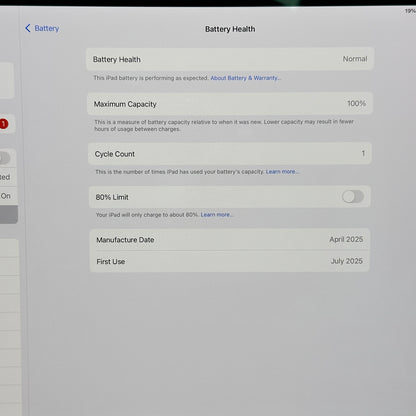Open About Battery & Warranty link

pyautogui.click(x=246, y=78)
